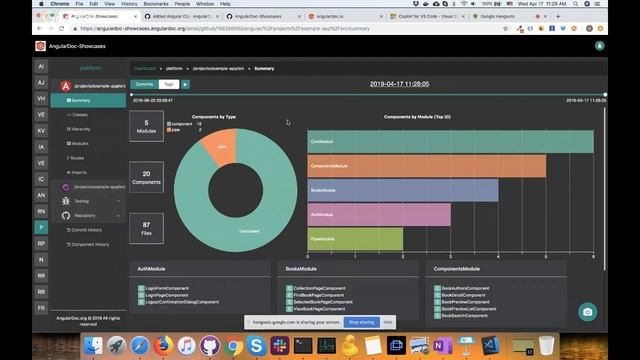Click the PipesModule green bar
This screenshot has height=360, width=640.
[355, 239]
